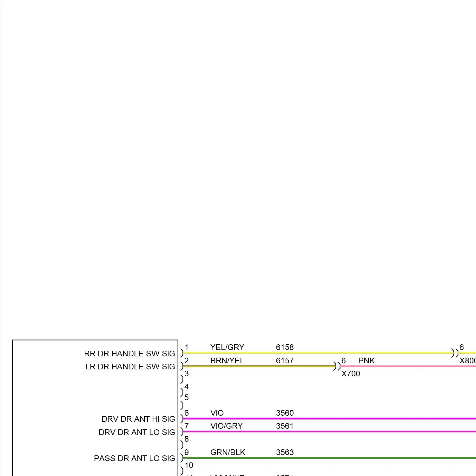Click the GRN/BLK wire color label
Viewport: 476px width, 476px height.
(228, 452)
